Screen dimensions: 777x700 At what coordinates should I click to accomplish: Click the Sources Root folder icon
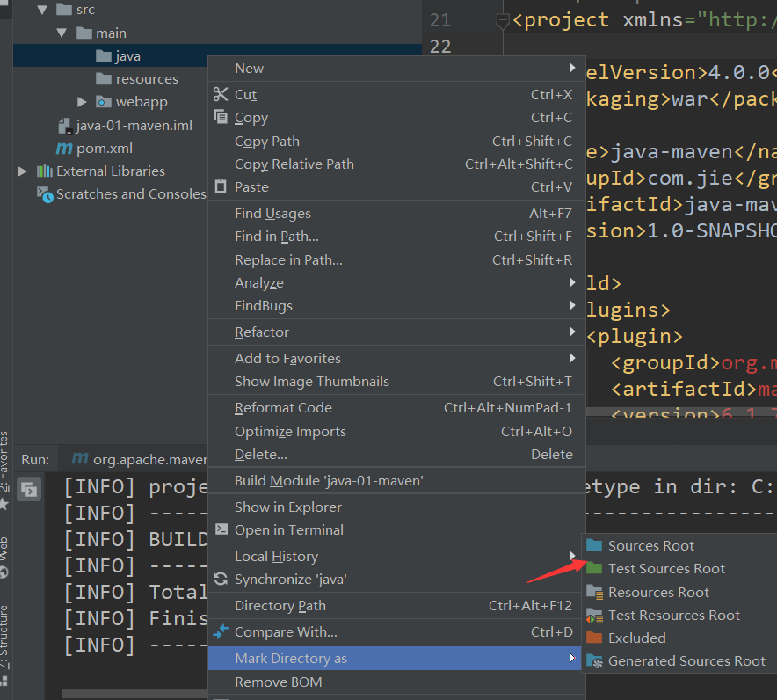(594, 546)
